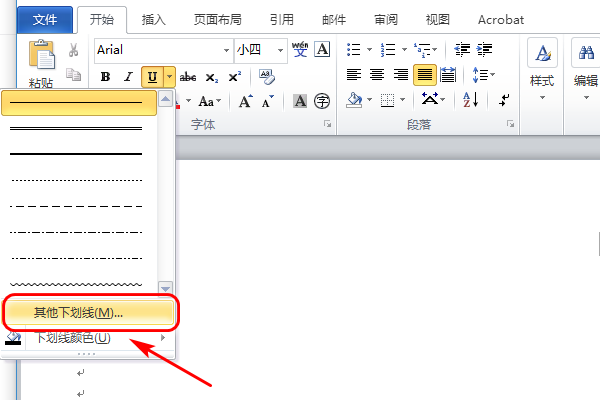
Task: Click the Paste clipboard icon
Action: (42, 54)
